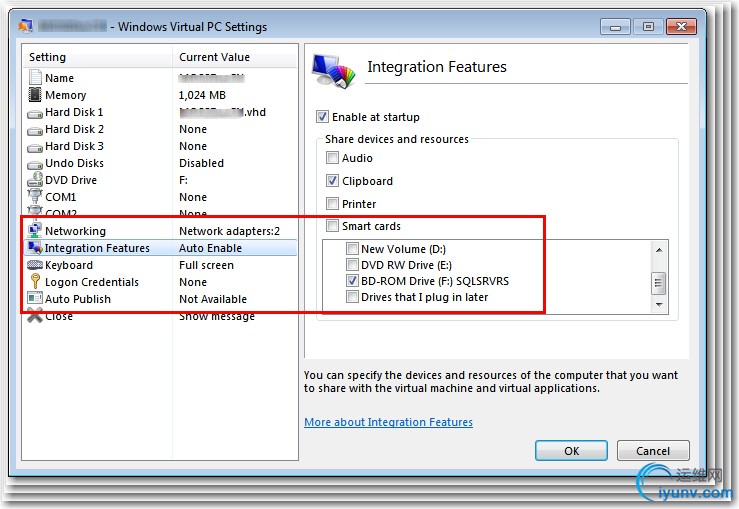Select COM1 setting row
This screenshot has width=739, height=509.
coord(160,197)
